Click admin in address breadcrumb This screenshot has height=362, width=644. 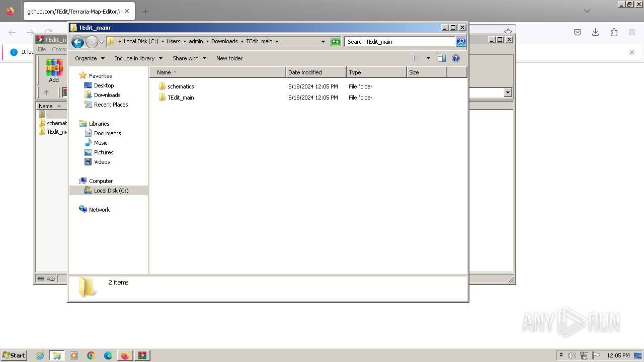point(196,42)
